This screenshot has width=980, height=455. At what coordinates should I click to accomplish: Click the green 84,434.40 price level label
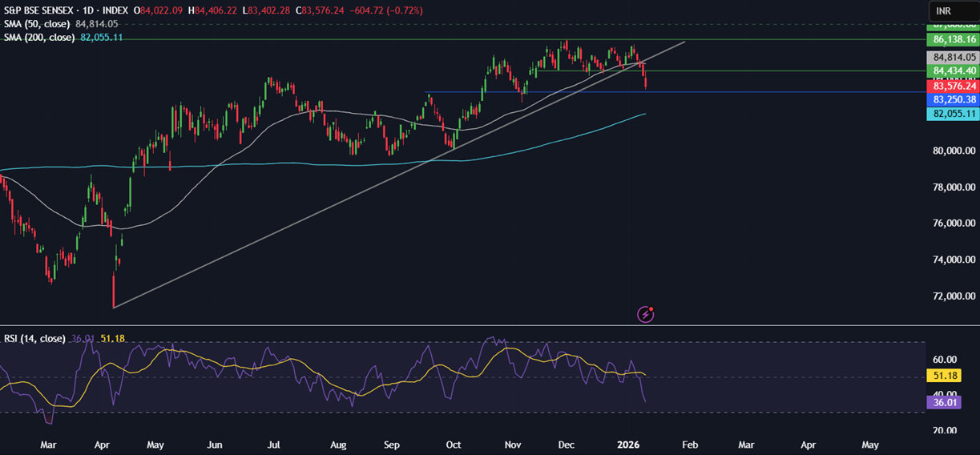pos(953,71)
